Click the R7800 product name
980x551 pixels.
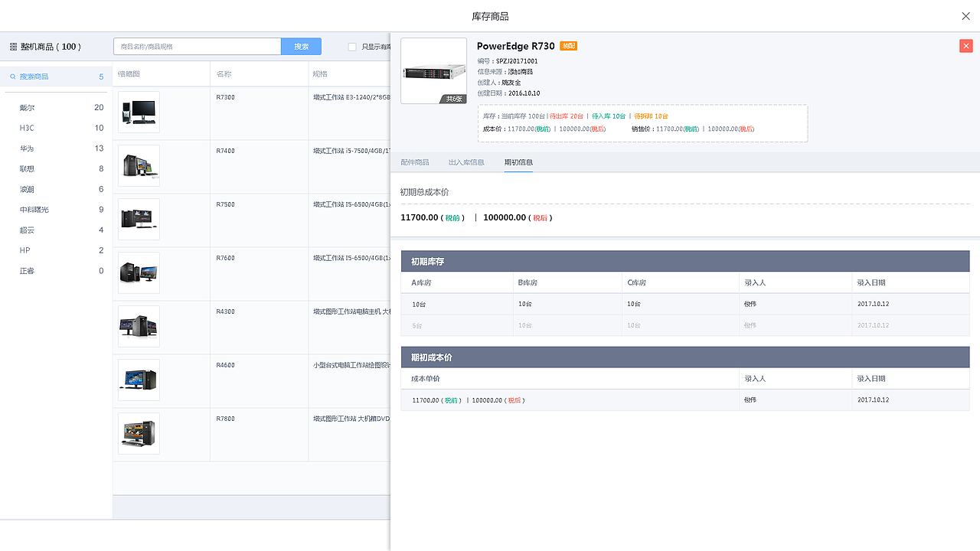[x=226, y=419]
